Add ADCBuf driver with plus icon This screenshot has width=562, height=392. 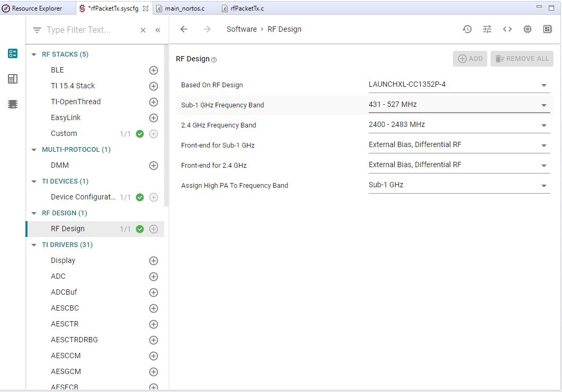[x=154, y=293]
